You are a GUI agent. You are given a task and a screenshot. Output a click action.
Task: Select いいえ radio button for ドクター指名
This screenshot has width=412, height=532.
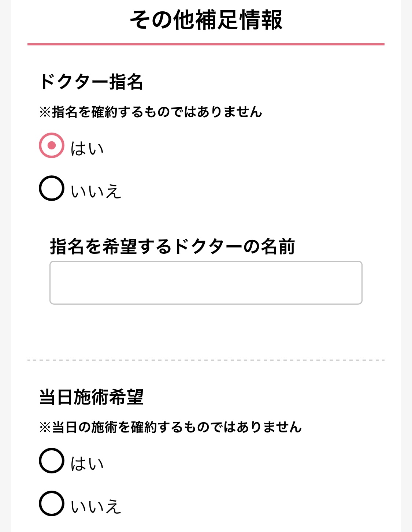pyautogui.click(x=52, y=188)
